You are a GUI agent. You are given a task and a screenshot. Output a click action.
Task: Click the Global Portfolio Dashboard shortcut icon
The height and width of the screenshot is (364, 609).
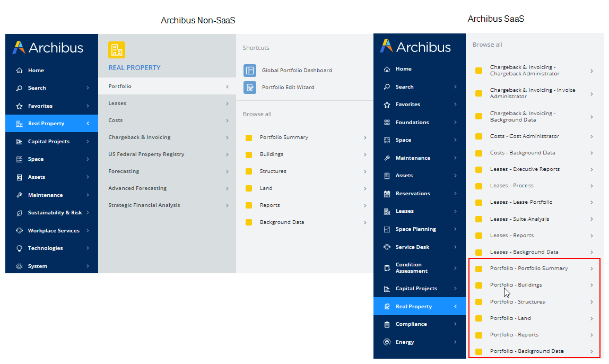pos(250,71)
